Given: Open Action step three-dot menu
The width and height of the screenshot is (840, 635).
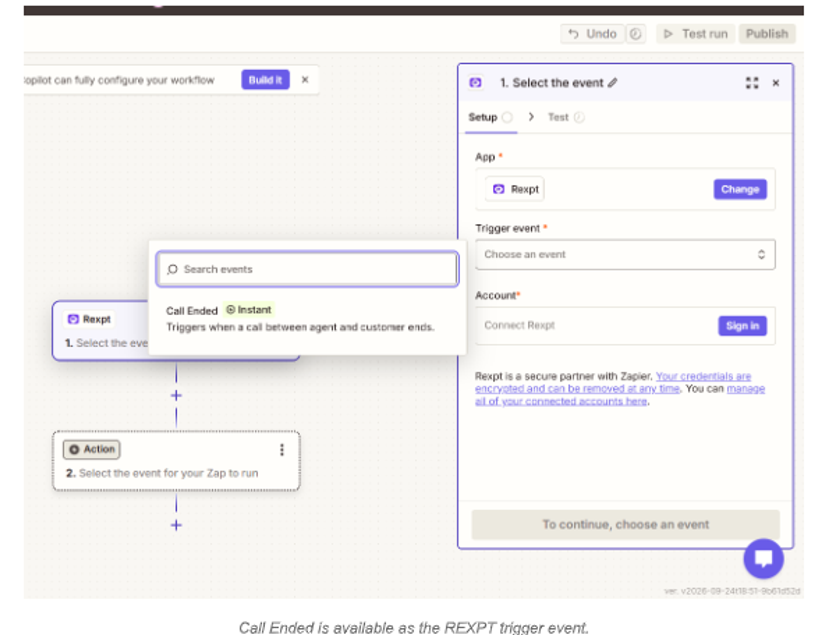Looking at the screenshot, I should [282, 450].
